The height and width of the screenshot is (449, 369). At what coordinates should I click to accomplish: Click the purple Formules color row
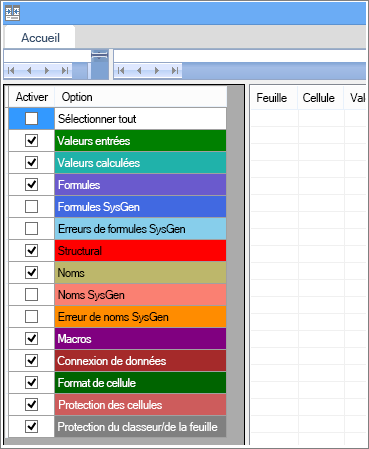click(140, 185)
